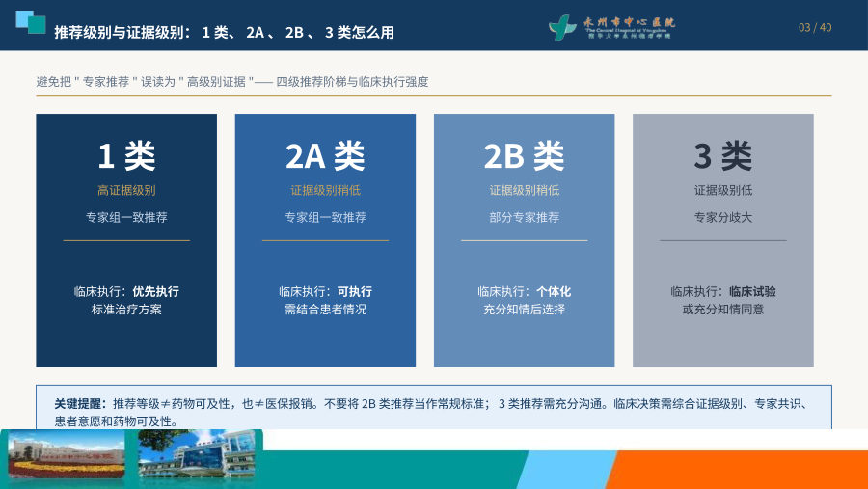Image resolution: width=868 pixels, height=489 pixels.
Task: Select the 或充分知情同意 line
Action: [723, 309]
